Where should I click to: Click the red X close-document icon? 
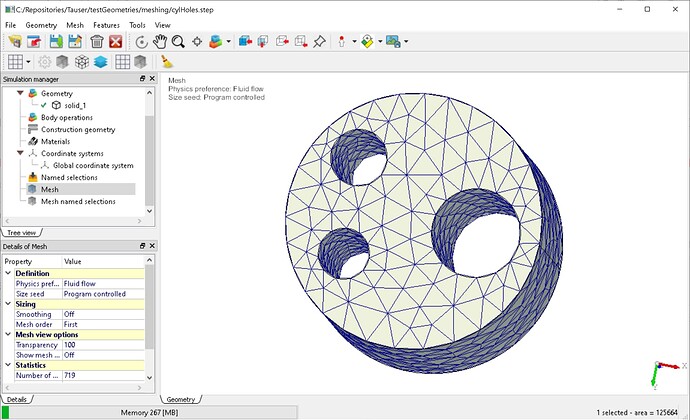[115, 42]
